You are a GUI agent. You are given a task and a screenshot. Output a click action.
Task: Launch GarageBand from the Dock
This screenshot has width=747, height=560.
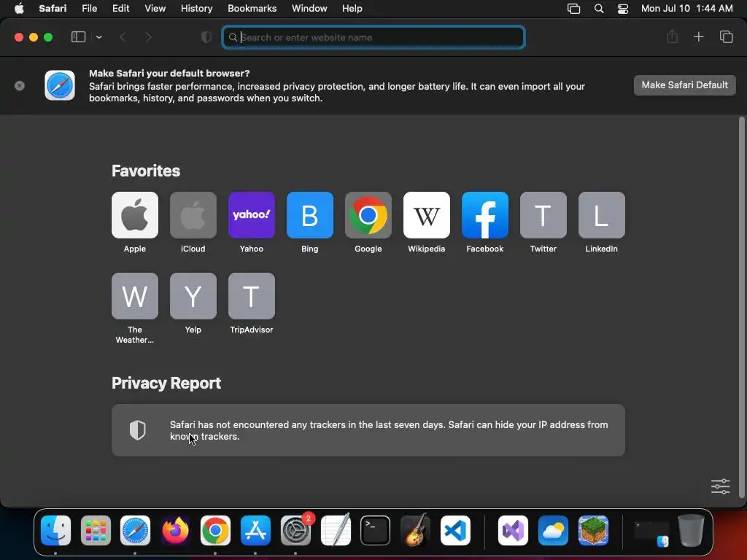click(415, 530)
